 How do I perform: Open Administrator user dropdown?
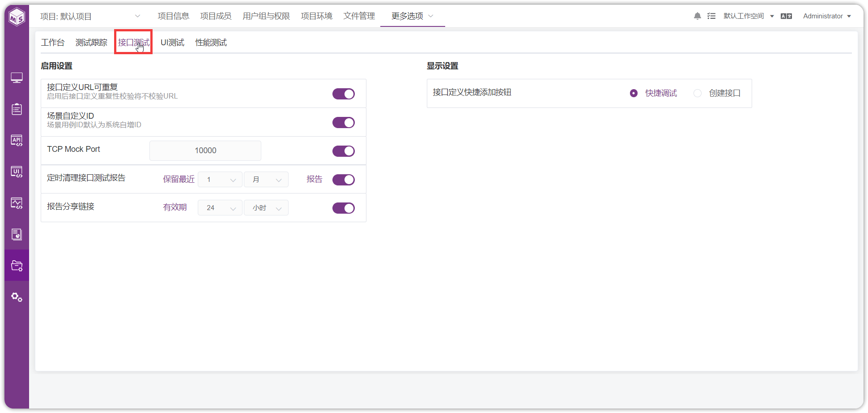tap(827, 16)
